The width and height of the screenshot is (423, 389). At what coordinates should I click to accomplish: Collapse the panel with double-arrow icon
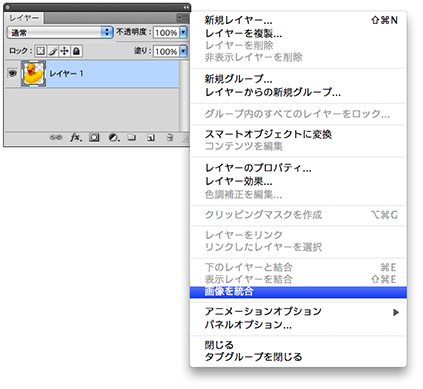(186, 7)
